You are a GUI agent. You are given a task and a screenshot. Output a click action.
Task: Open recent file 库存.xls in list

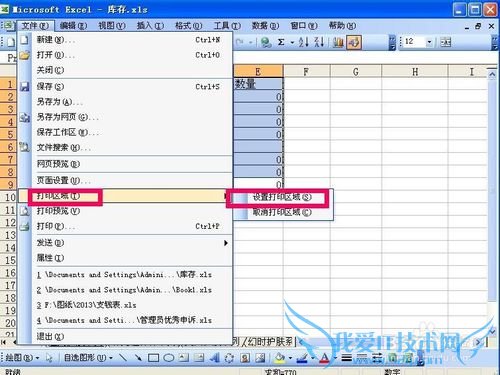click(x=125, y=275)
